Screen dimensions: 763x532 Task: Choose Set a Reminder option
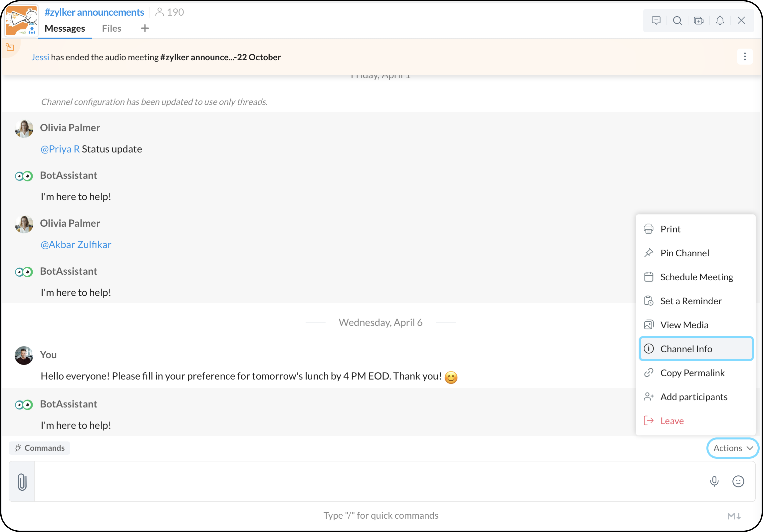coord(696,301)
